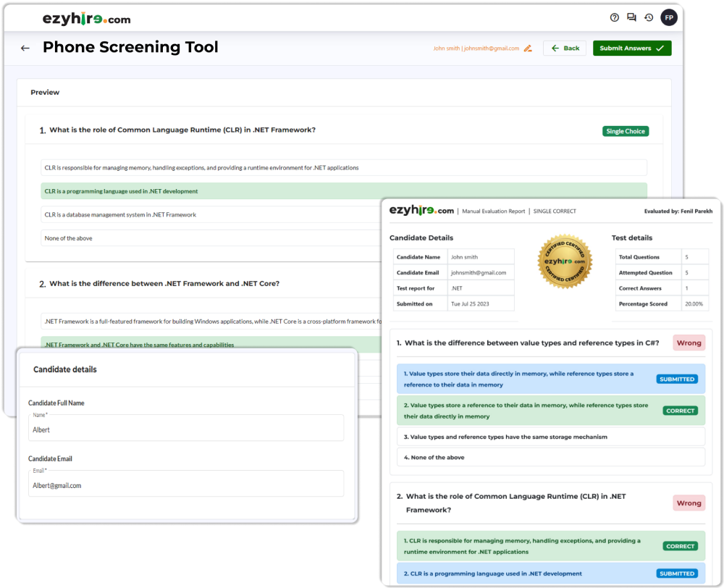
Task: Click the Candidate details heading
Action: coord(65,369)
